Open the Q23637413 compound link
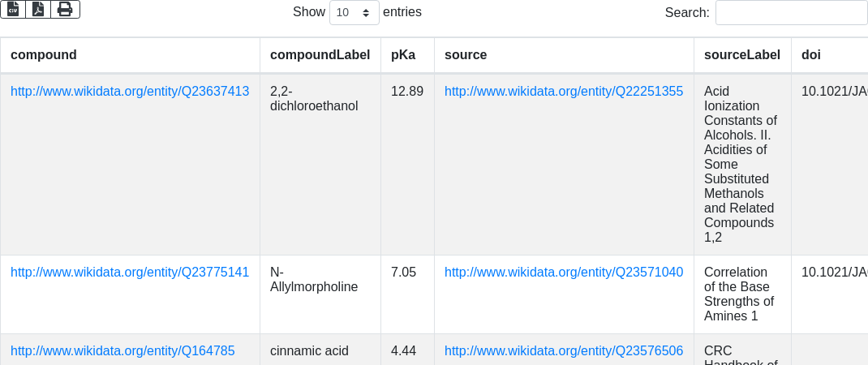 [x=130, y=91]
